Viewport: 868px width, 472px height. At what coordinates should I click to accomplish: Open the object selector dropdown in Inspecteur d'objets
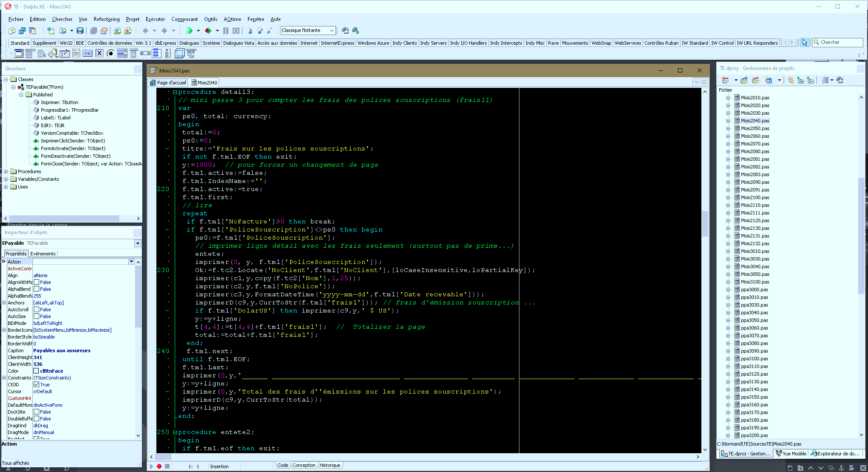pos(138,243)
